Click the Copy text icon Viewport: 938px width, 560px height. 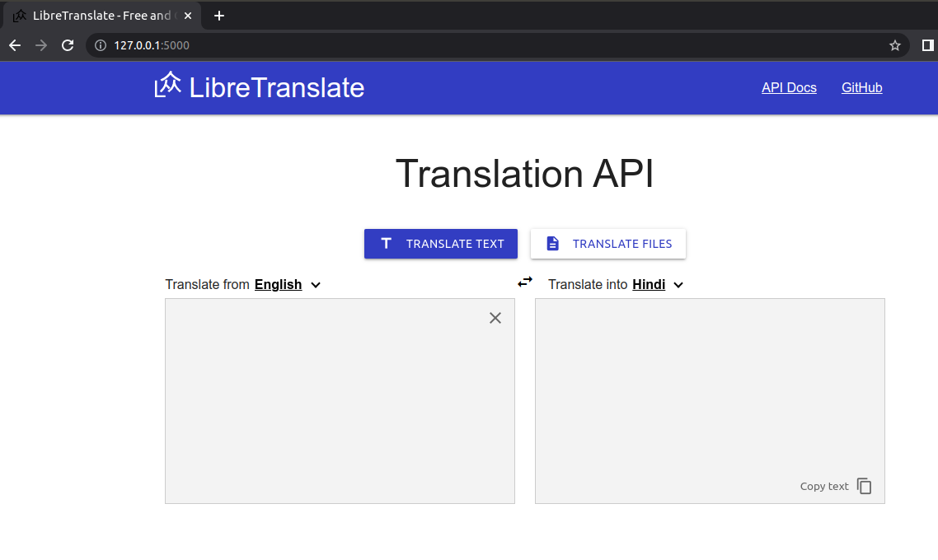coord(864,486)
